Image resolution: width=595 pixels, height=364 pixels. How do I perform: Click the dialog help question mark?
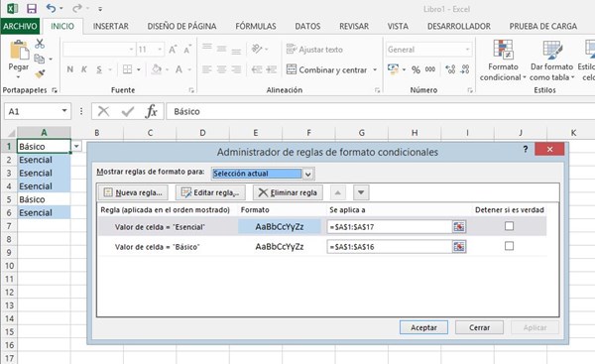[x=526, y=149]
